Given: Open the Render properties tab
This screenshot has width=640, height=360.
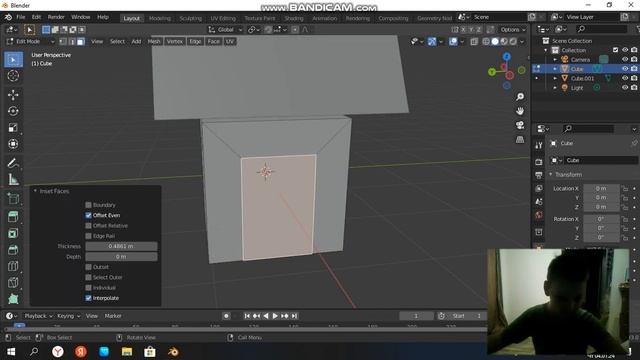Looking at the screenshot, I should (x=539, y=162).
